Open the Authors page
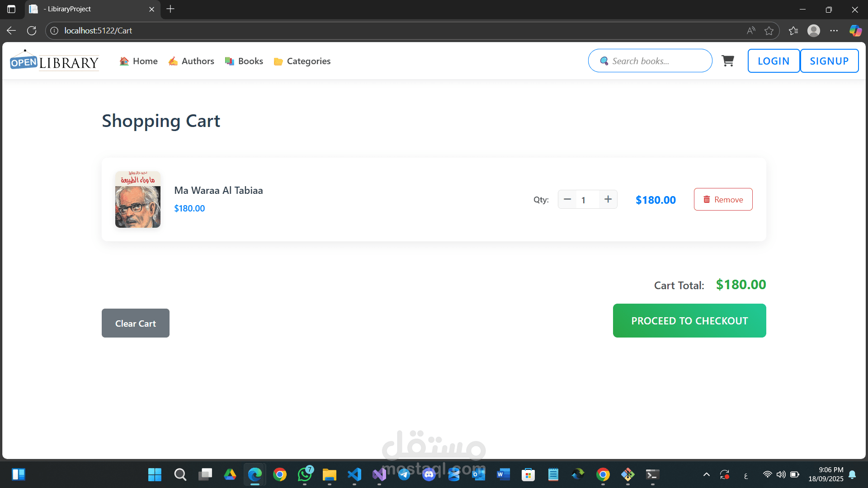Viewport: 868px width, 488px height. (191, 61)
